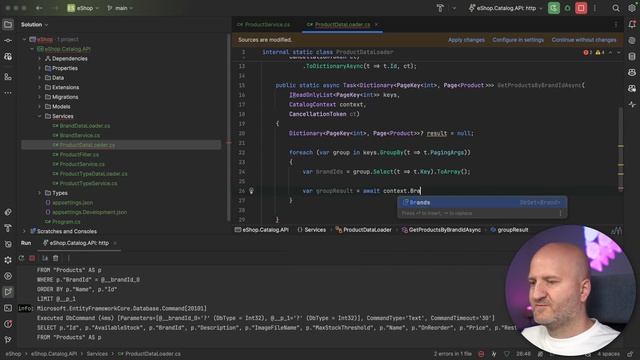Image resolution: width=640 pixels, height=360 pixels.
Task: Open the Problems tool window icon
Action: point(8,324)
